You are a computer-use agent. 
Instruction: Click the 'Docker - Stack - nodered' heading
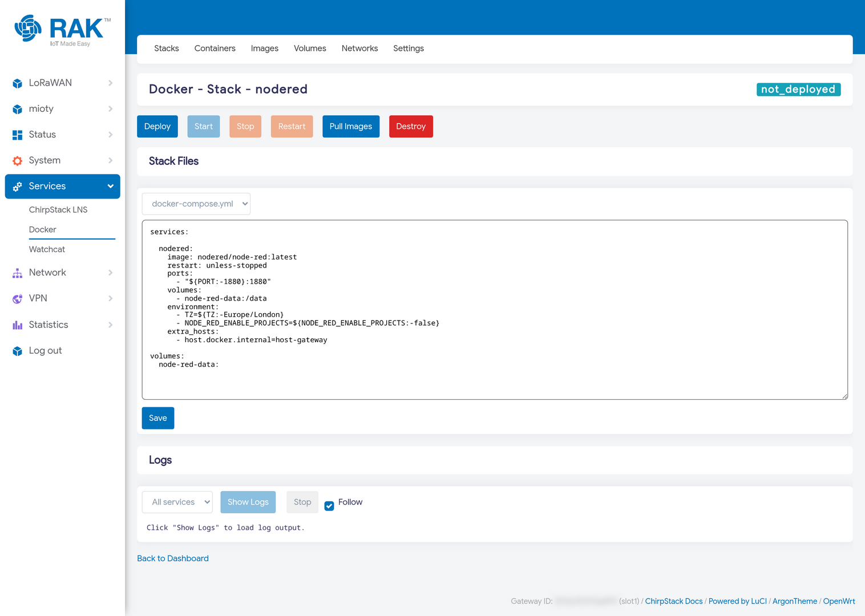228,90
